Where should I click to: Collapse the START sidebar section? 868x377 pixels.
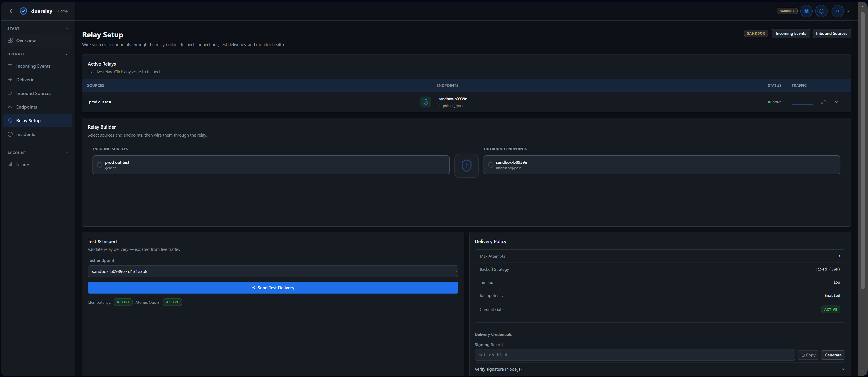click(66, 29)
